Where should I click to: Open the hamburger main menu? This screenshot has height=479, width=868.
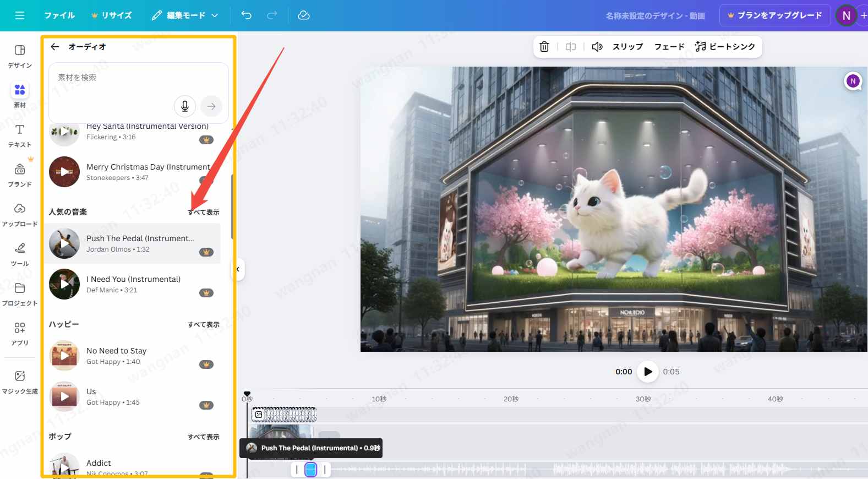[20, 15]
